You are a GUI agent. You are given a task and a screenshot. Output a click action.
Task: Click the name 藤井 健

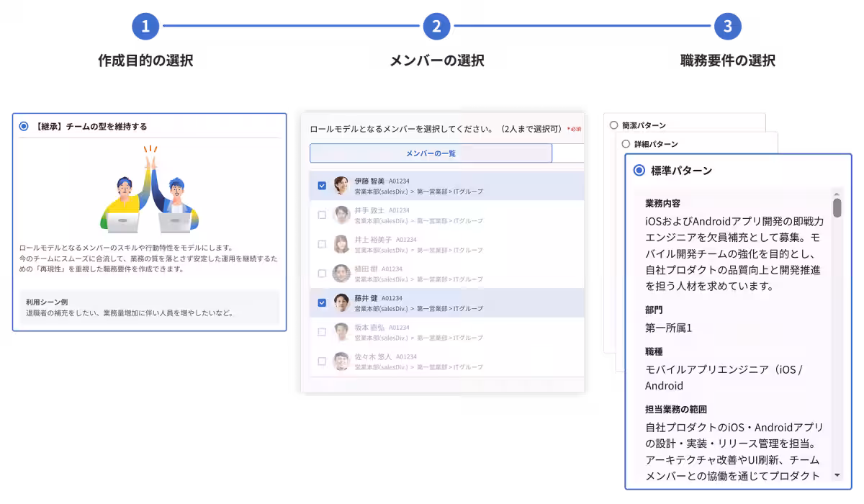pyautogui.click(x=366, y=298)
